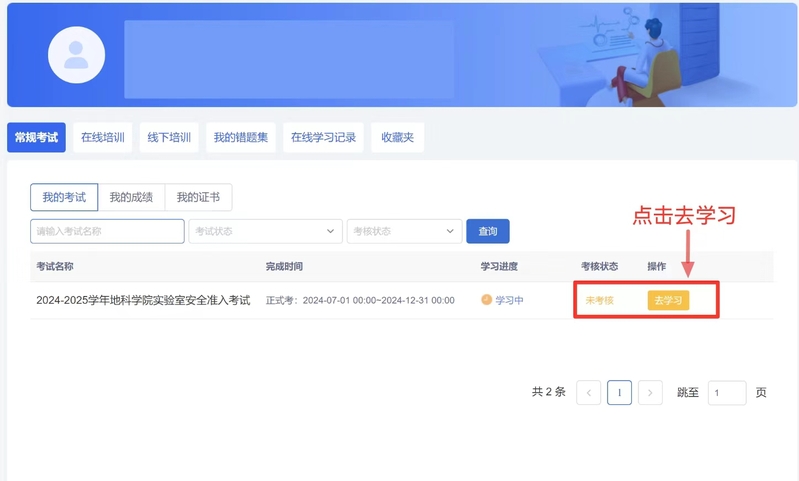Open the 考试状态 dropdown
The width and height of the screenshot is (799, 481).
pos(265,231)
